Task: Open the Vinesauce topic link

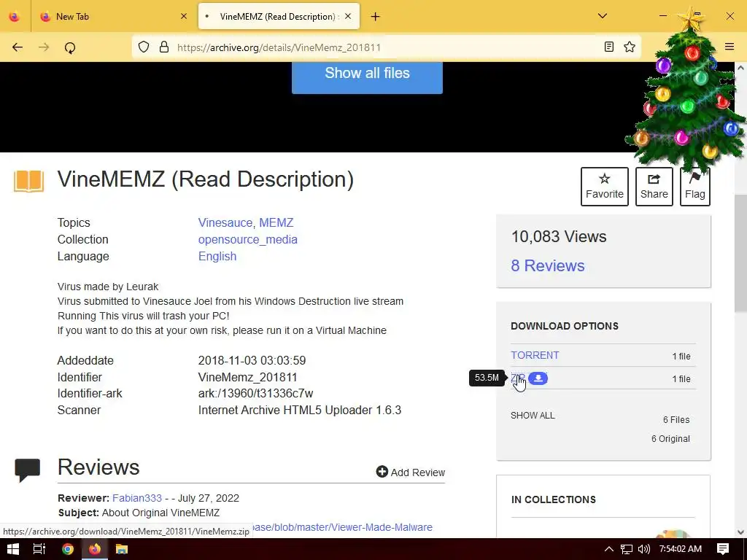Action: click(x=225, y=223)
